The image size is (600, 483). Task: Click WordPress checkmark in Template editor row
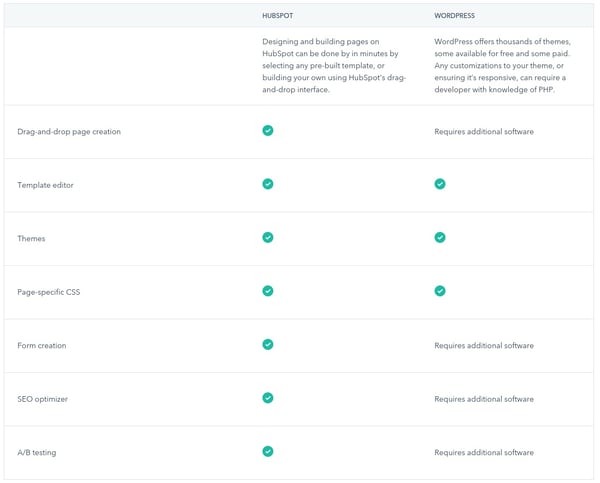click(x=440, y=184)
